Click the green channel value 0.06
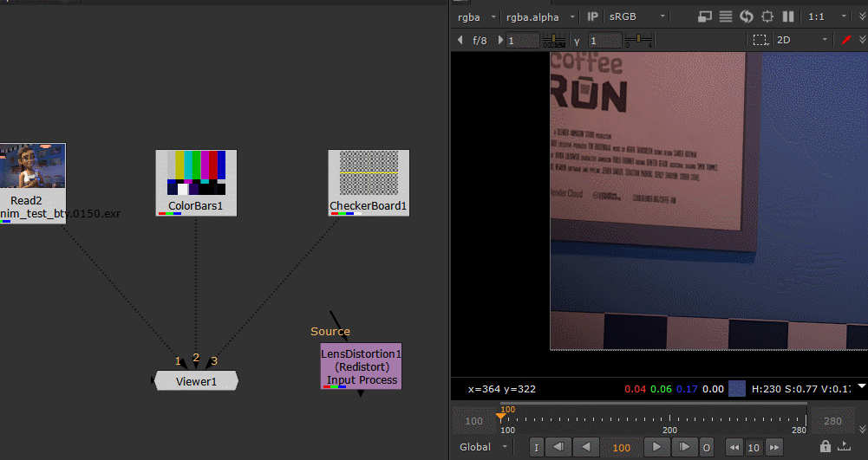This screenshot has width=868, height=460. (661, 389)
